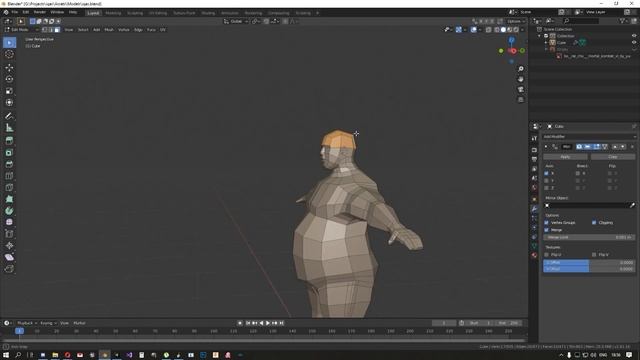Remove the Mirror modifier with X icon
640x360 pixels.
[x=632, y=147]
